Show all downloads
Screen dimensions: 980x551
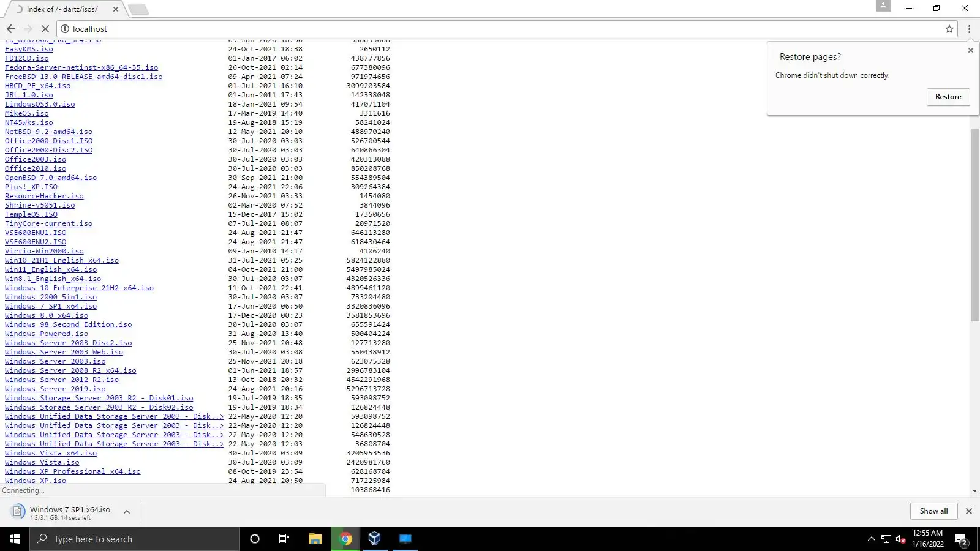coord(933,511)
